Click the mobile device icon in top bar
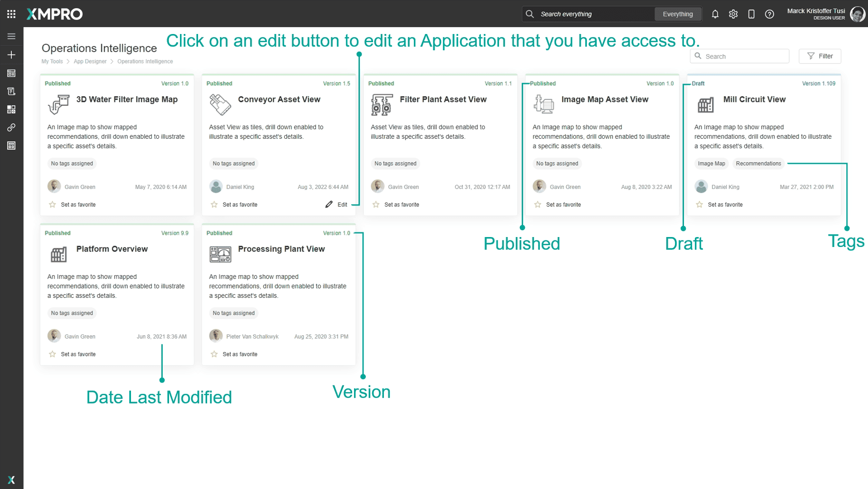Viewport: 868px width, 489px height. (x=752, y=14)
